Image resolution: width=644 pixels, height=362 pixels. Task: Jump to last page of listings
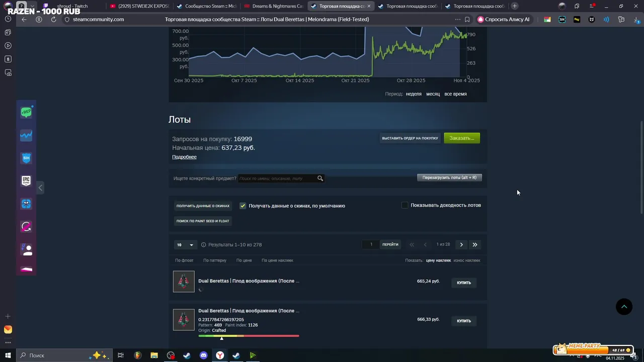pyautogui.click(x=475, y=244)
